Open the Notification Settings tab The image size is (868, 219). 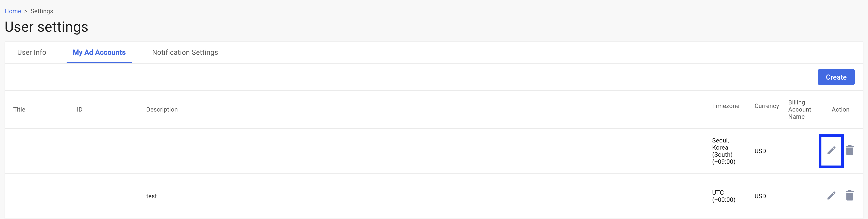tap(185, 52)
